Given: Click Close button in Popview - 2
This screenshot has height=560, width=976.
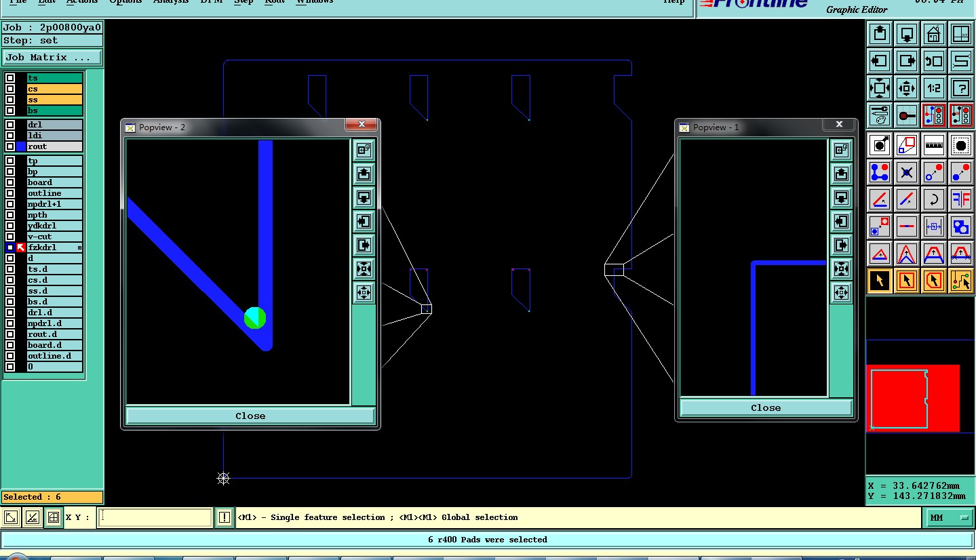Looking at the screenshot, I should point(250,416).
